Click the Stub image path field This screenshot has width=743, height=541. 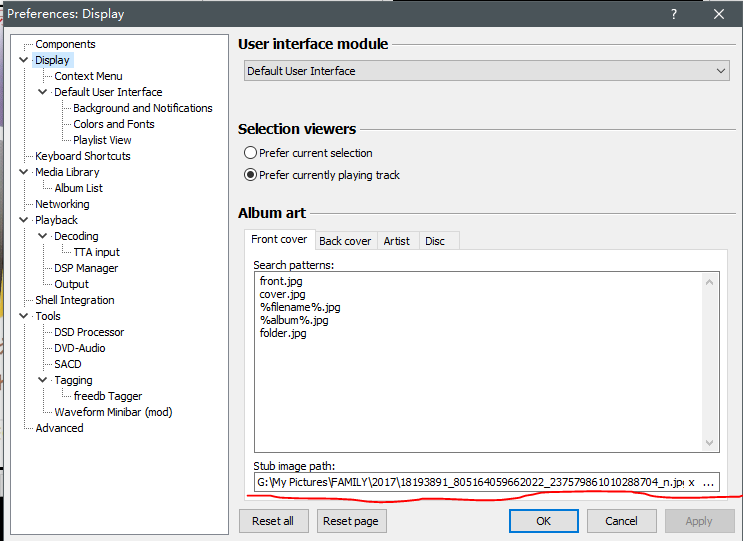(x=470, y=483)
